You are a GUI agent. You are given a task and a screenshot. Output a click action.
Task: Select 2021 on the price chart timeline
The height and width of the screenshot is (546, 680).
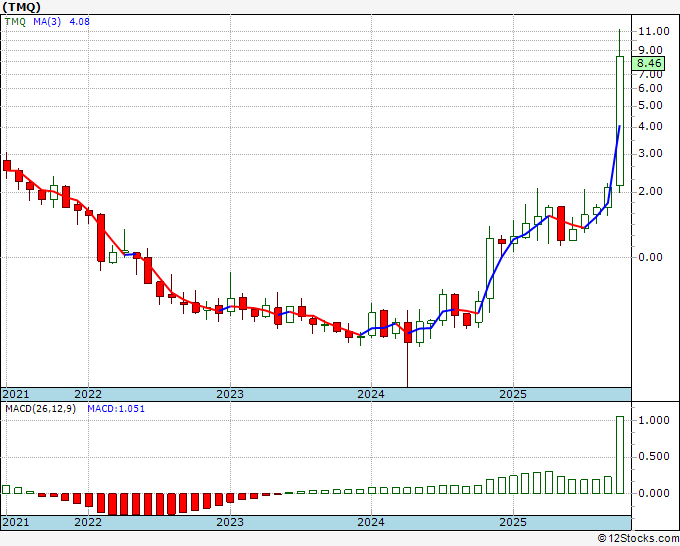[x=16, y=394]
